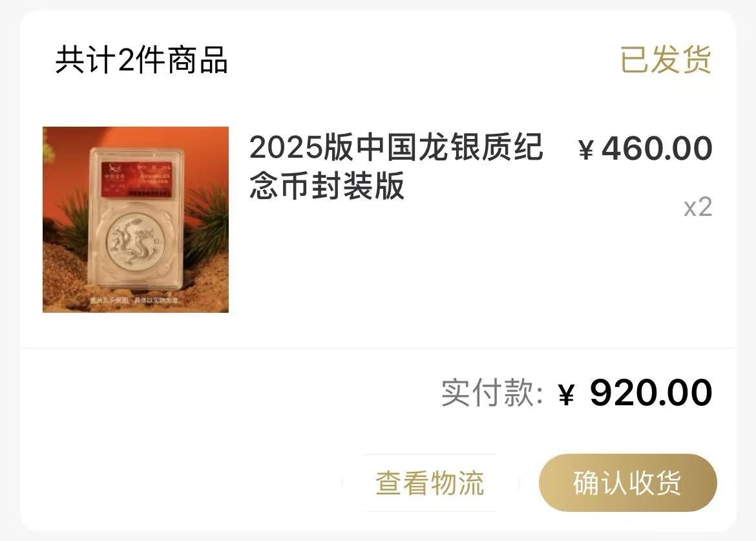The height and width of the screenshot is (541, 756).
Task: Click the x2 quantity indicator
Action: pos(698,207)
